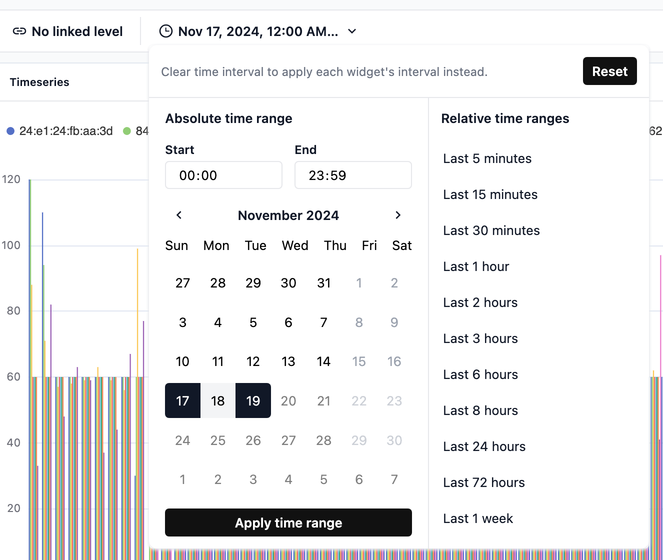The image size is (663, 560).
Task: Expand the time range dropdown chevron
Action: point(352,31)
